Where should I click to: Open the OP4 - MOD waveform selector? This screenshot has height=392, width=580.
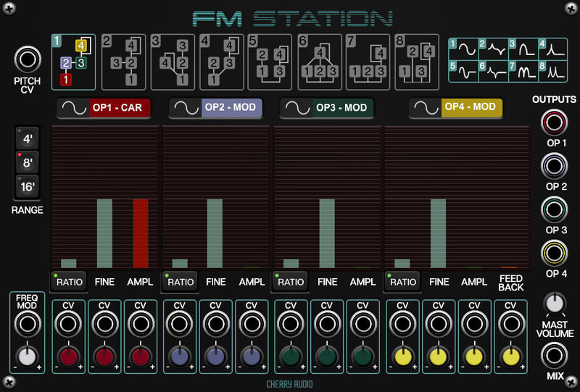click(455, 108)
